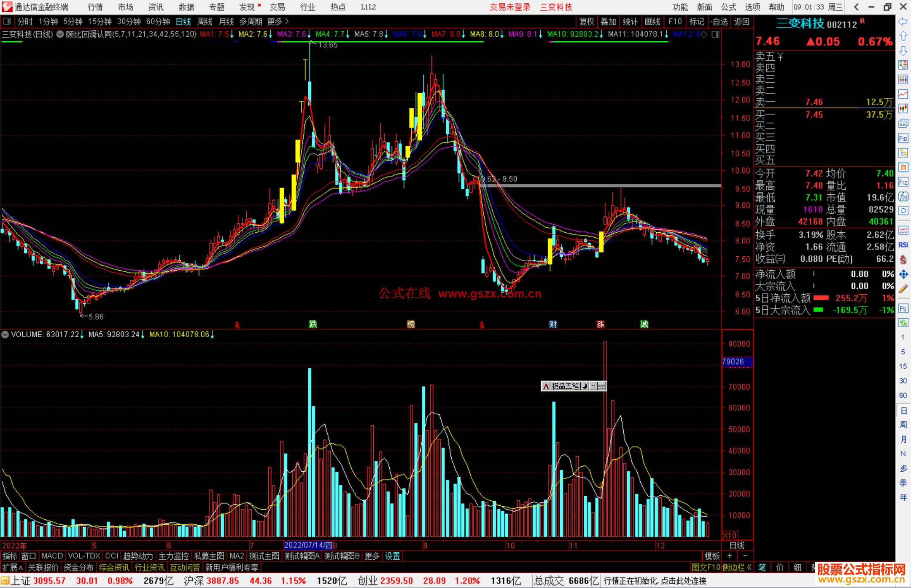Open the F10 info sidebar icon
The height and width of the screenshot is (588, 911).
[x=903, y=139]
